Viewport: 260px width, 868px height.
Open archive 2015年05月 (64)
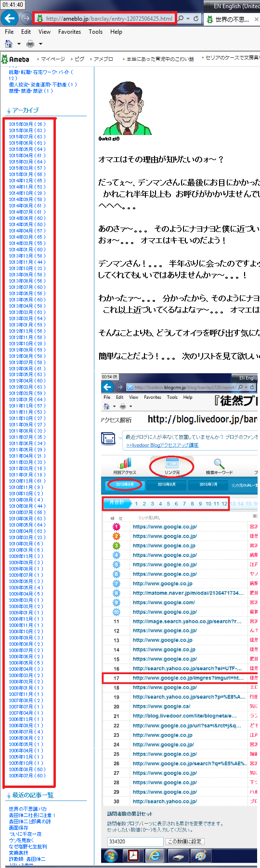(27, 149)
